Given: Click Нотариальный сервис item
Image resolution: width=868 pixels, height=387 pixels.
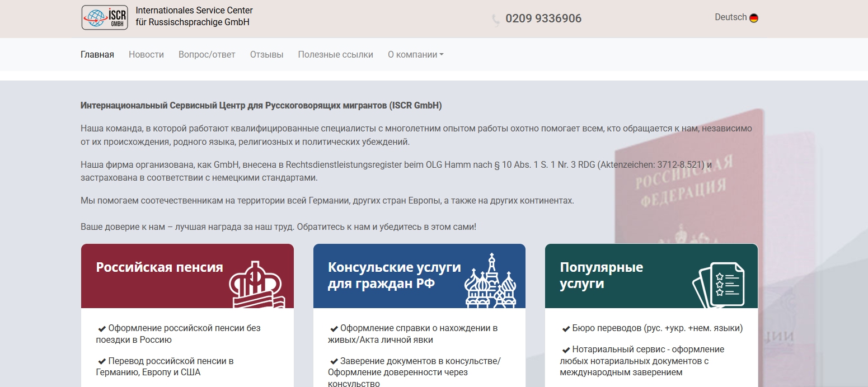Looking at the screenshot, I should [x=642, y=361].
